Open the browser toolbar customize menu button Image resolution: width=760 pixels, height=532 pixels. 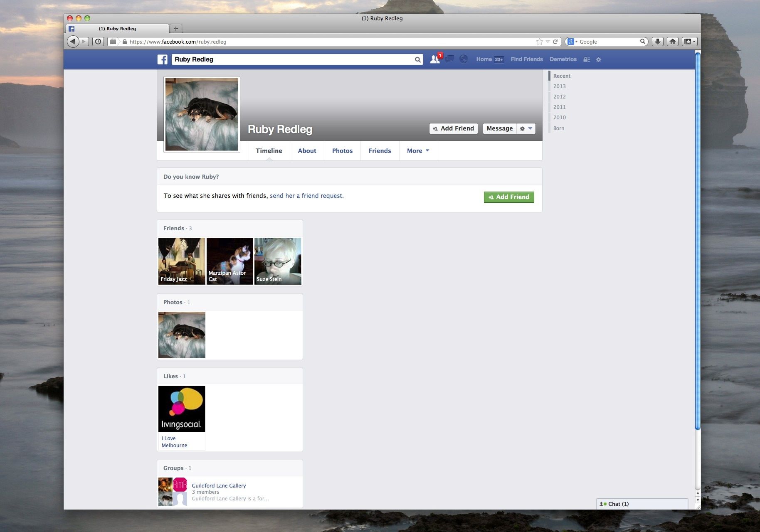[689, 42]
